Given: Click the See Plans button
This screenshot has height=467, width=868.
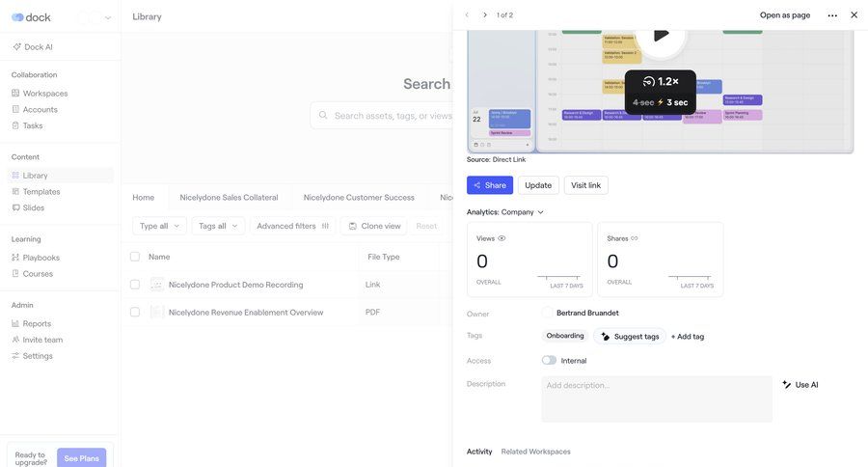Looking at the screenshot, I should click(x=81, y=457).
